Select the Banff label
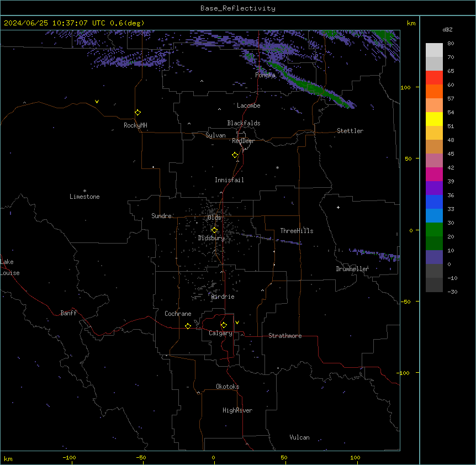This screenshot has height=465, width=476. point(68,313)
